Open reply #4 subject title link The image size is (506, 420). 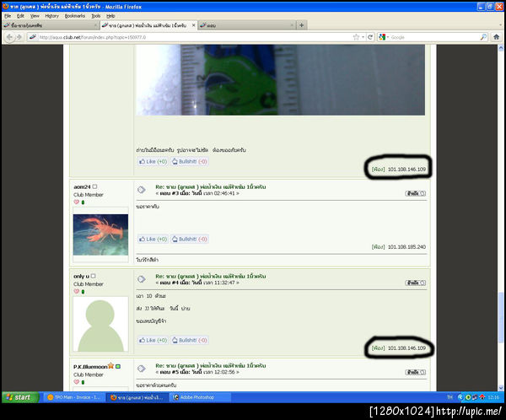pyautogui.click(x=210, y=277)
